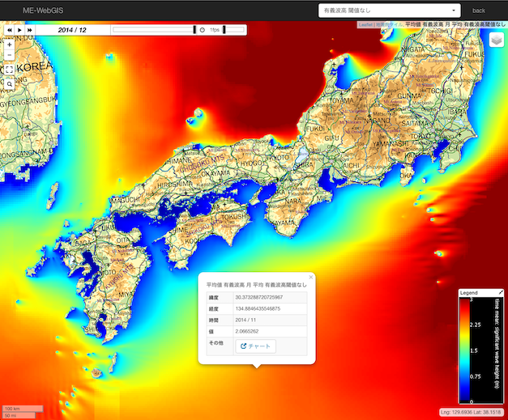Close the wave height popup
The image size is (508, 420).
pyautogui.click(x=310, y=277)
